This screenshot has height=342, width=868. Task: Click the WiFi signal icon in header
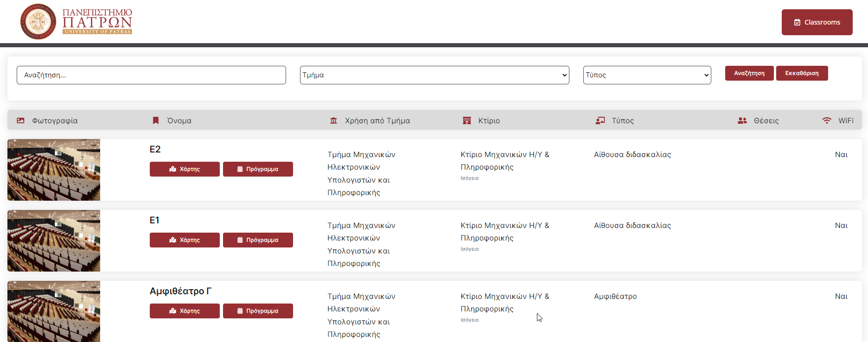(x=827, y=120)
